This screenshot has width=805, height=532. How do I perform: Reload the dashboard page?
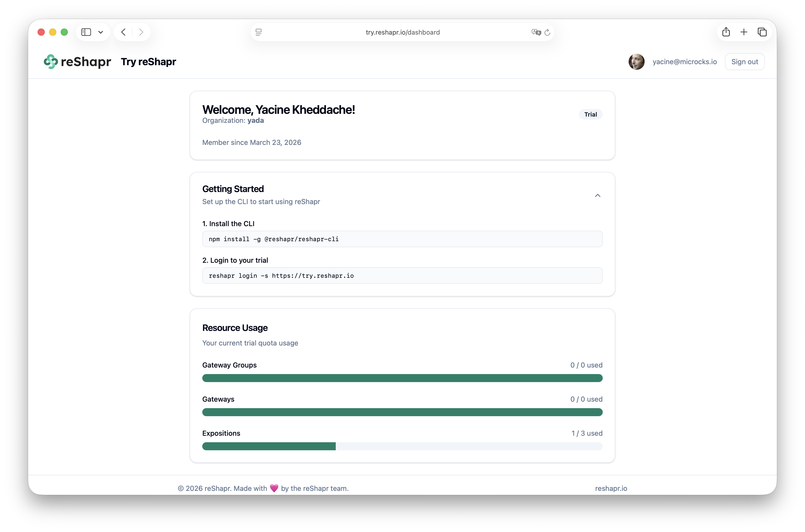(547, 32)
